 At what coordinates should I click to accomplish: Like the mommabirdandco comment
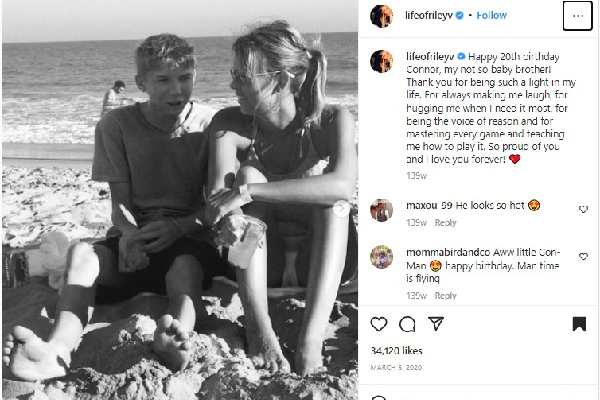[x=583, y=257]
